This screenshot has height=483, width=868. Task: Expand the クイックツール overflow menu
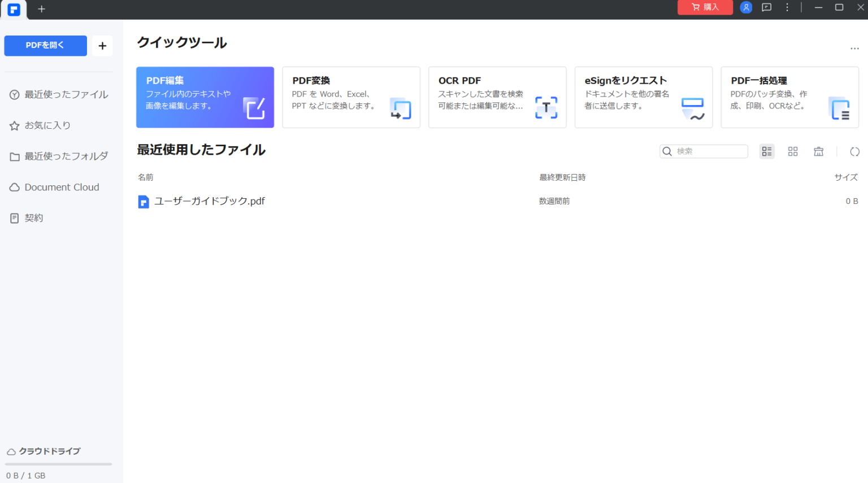point(854,49)
